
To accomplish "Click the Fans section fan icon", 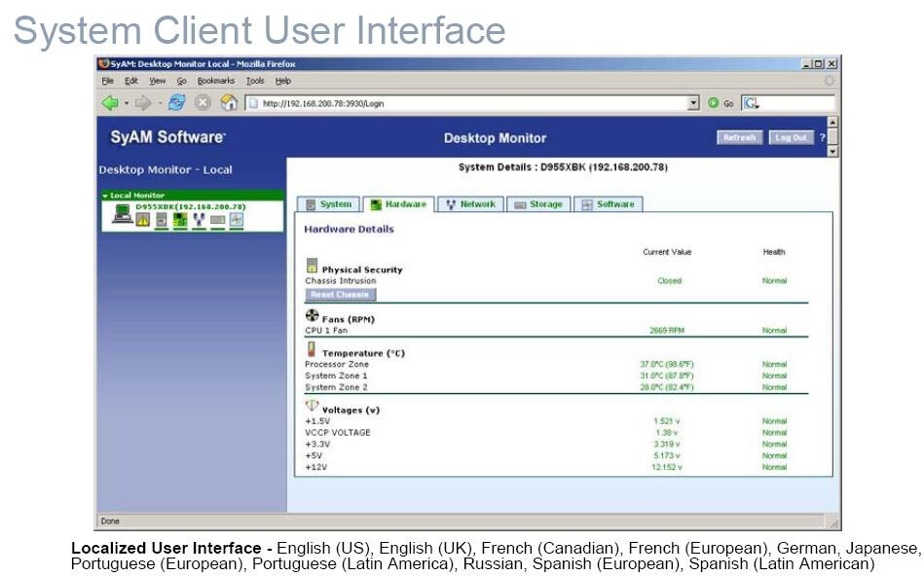I will point(313,315).
